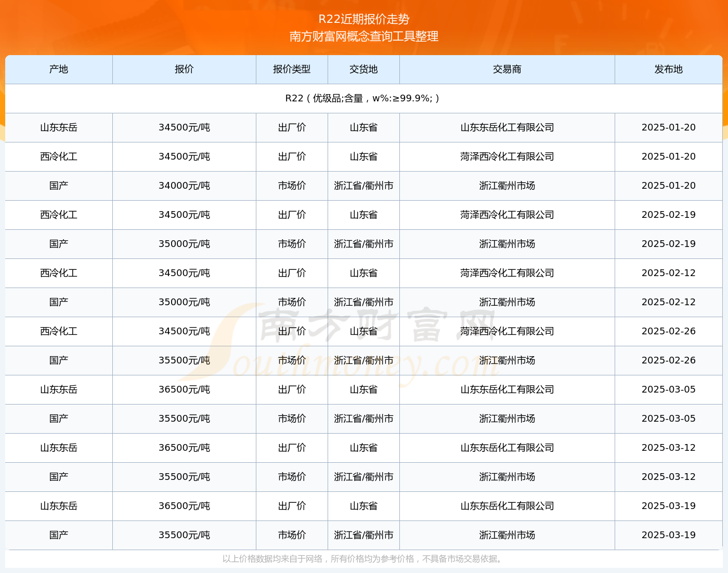
Task: Click the title R22近期报价走势
Action: (x=364, y=19)
